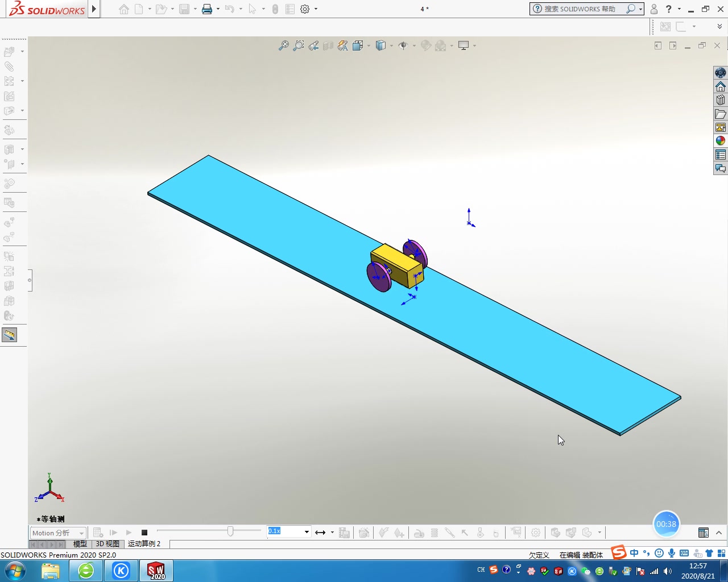Toggle the Expand/Collapse task pane arrow
Image resolution: width=728 pixels, height=582 pixels.
[x=29, y=280]
